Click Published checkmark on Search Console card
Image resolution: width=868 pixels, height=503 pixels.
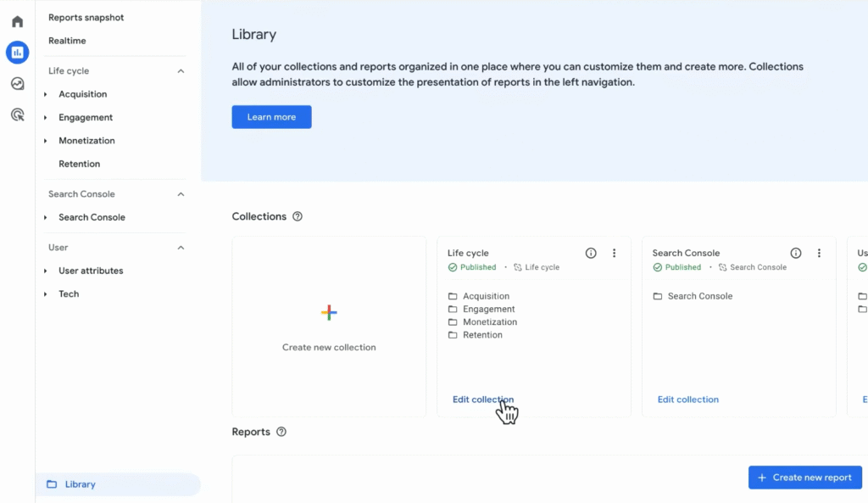pyautogui.click(x=657, y=267)
